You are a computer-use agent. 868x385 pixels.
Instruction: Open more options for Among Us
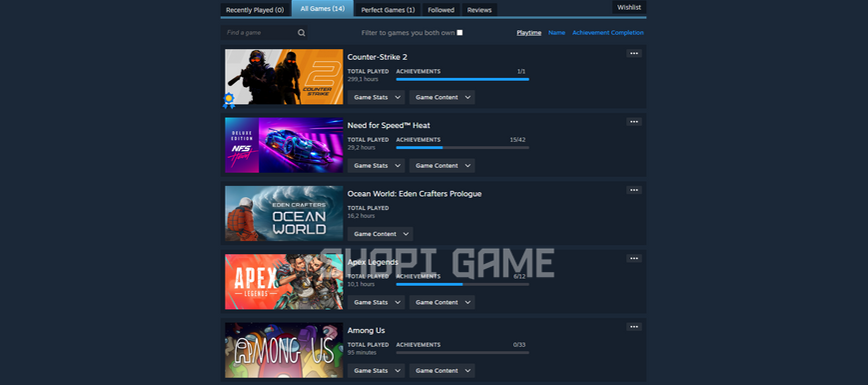634,327
